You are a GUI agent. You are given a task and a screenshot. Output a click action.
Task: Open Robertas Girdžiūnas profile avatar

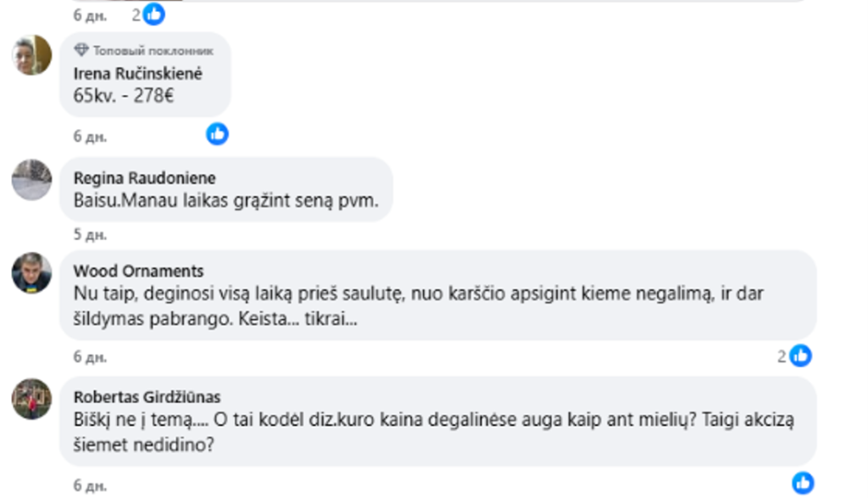coord(31,399)
